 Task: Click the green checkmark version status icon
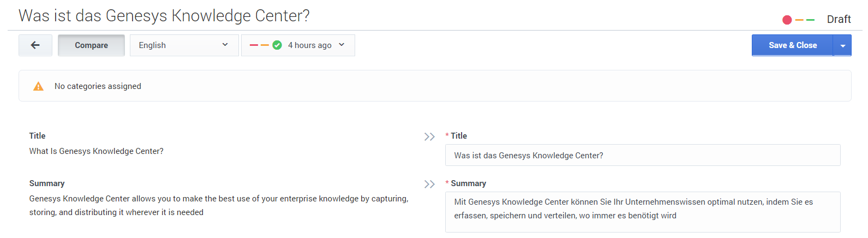(x=277, y=45)
